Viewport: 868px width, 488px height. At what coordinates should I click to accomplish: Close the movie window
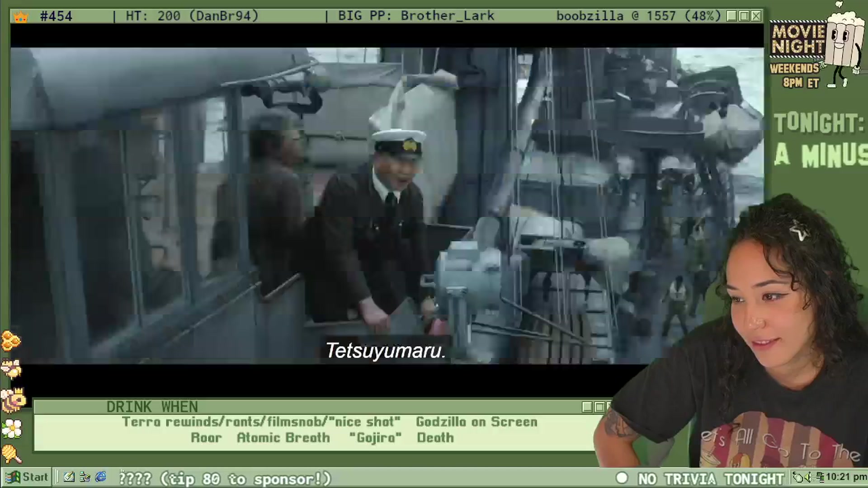point(756,16)
